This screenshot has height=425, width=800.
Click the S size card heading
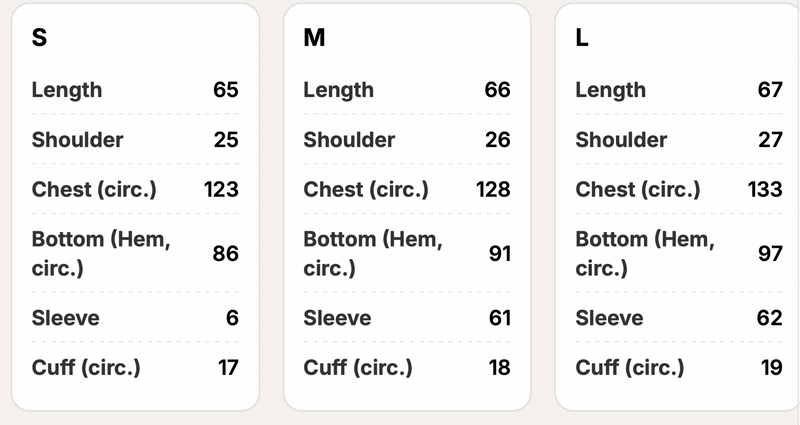(39, 39)
